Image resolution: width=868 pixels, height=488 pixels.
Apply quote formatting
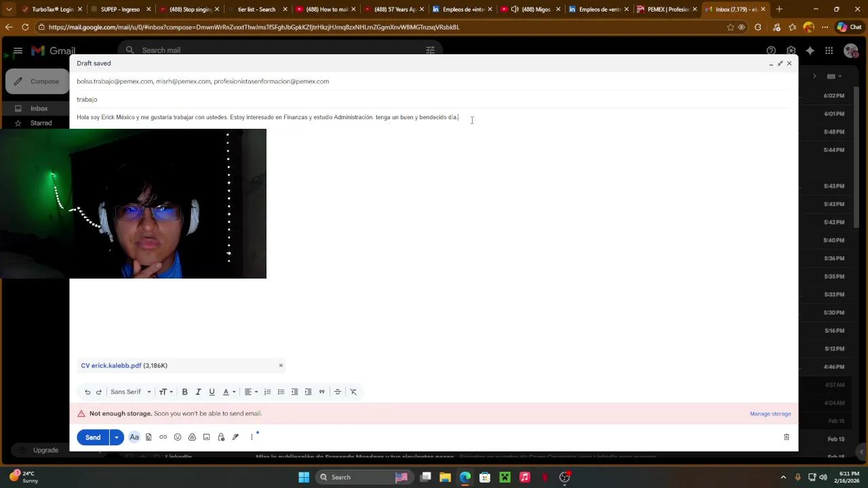click(321, 392)
